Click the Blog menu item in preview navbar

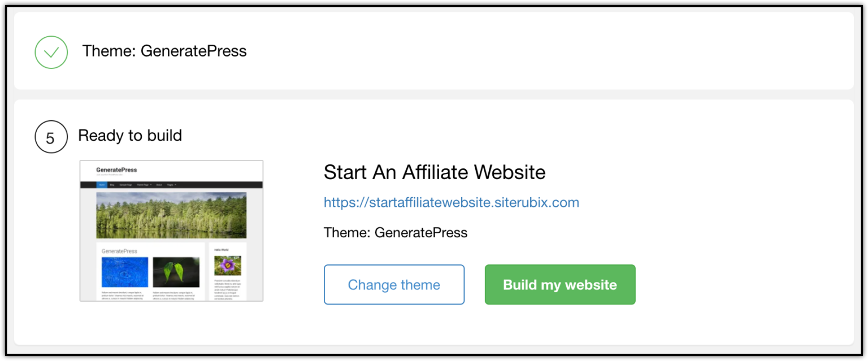click(112, 185)
